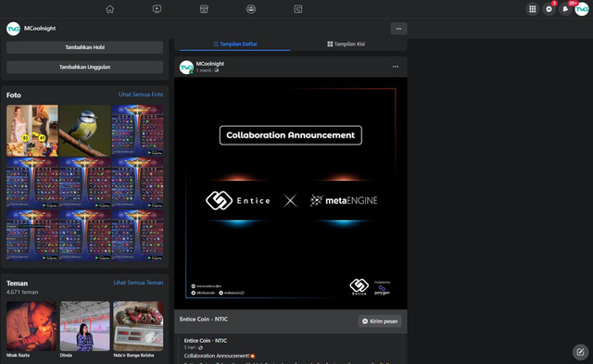The image size is (593, 364).
Task: Click the Dinda friend name
Action: click(x=66, y=356)
